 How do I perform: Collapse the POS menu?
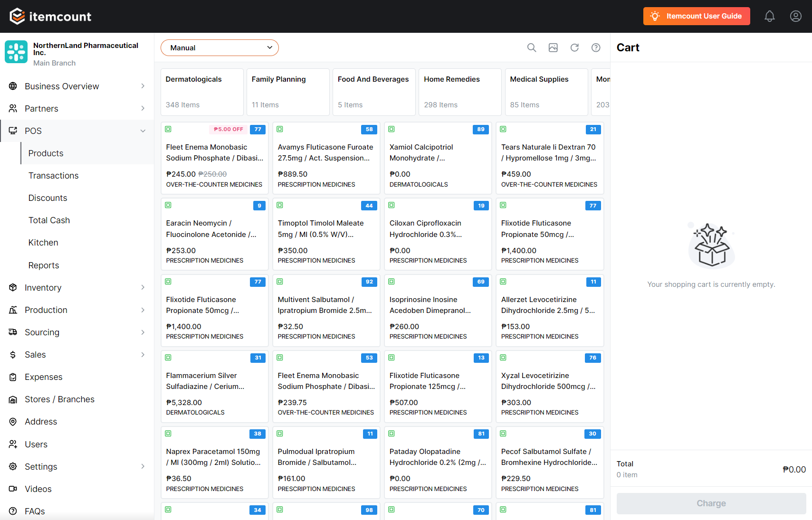coord(77,131)
